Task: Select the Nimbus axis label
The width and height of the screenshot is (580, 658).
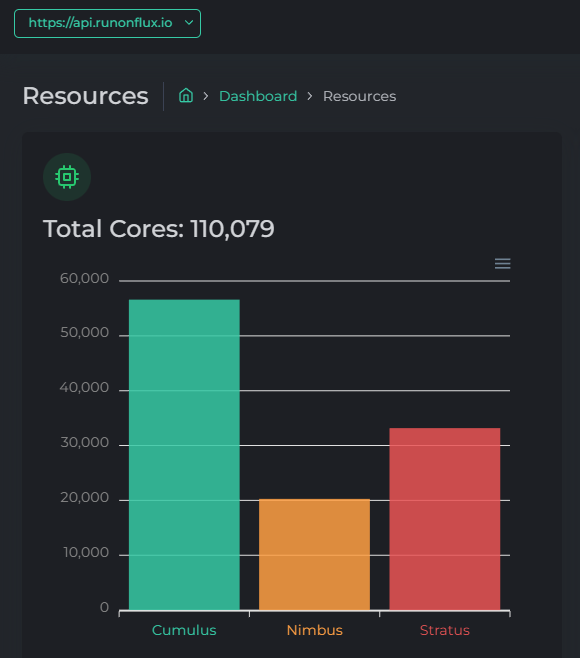Action: pyautogui.click(x=314, y=630)
